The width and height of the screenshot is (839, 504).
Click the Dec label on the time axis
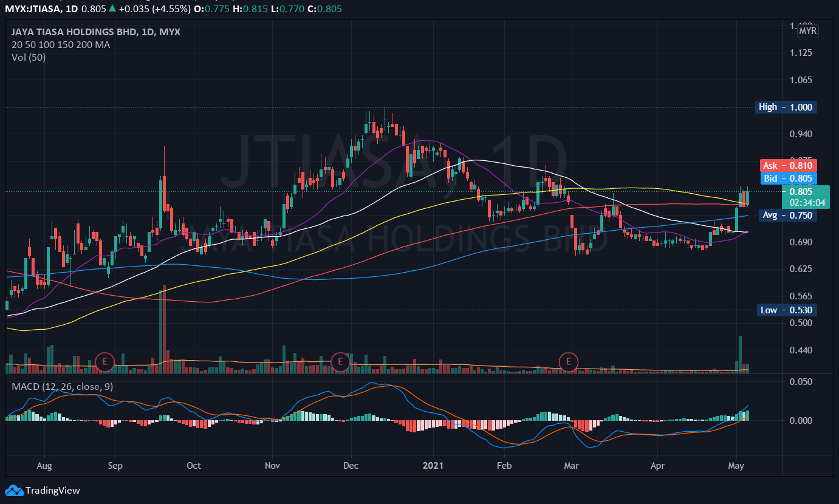[x=351, y=466]
